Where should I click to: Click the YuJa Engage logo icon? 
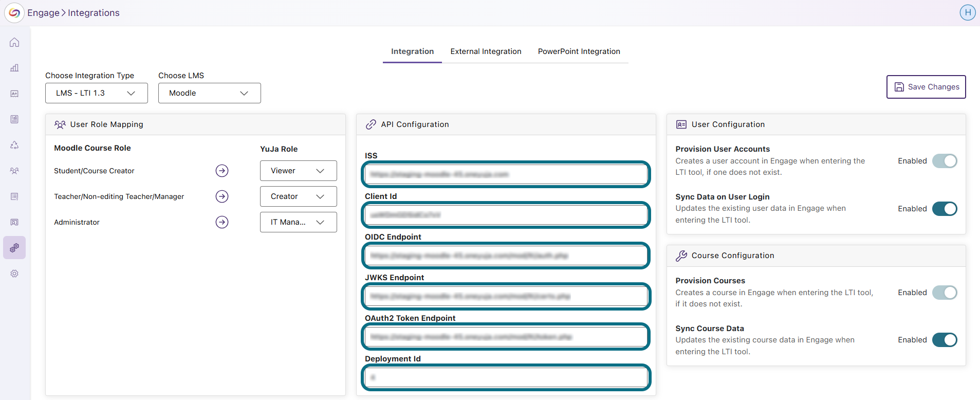[x=14, y=13]
